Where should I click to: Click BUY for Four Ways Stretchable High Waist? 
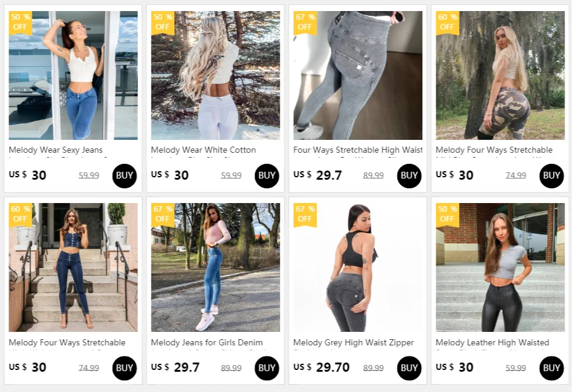coord(409,176)
